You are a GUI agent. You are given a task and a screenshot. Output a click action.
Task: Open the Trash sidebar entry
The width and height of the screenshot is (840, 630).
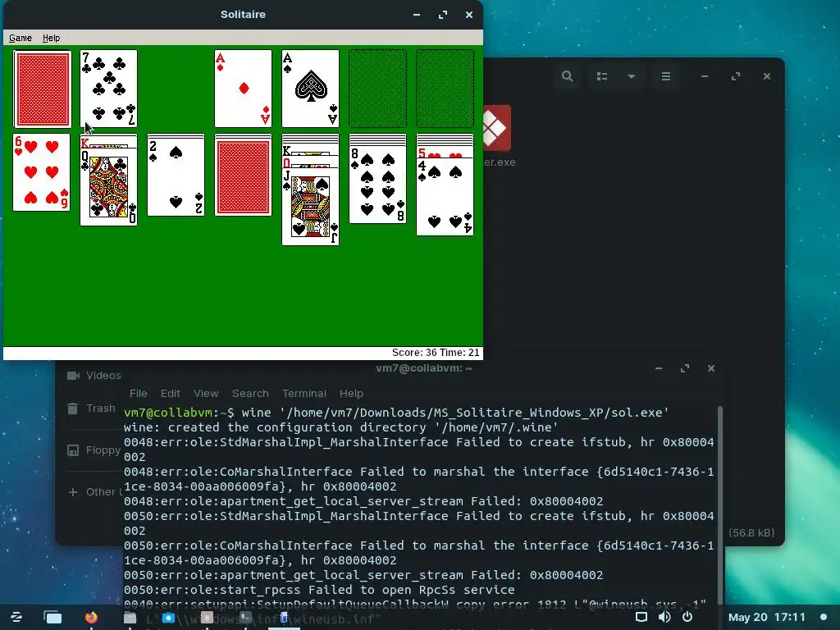(91, 409)
